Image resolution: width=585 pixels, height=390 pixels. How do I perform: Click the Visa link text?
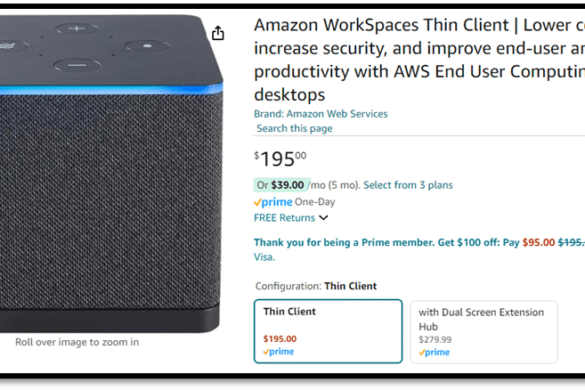(264, 257)
